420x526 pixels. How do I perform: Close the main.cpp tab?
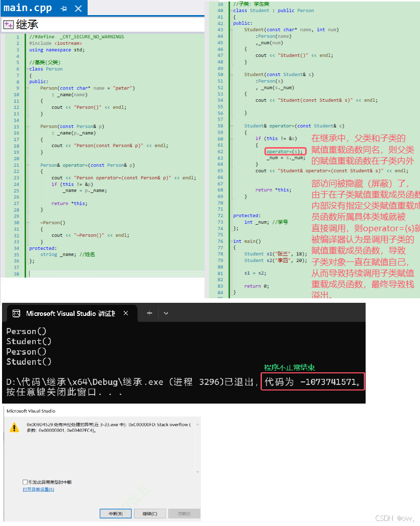[x=78, y=9]
